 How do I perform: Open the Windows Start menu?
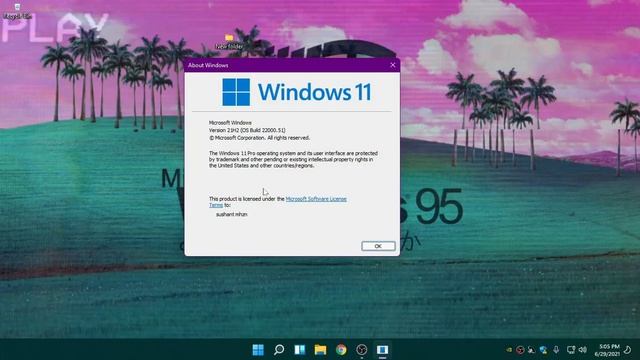tap(258, 350)
